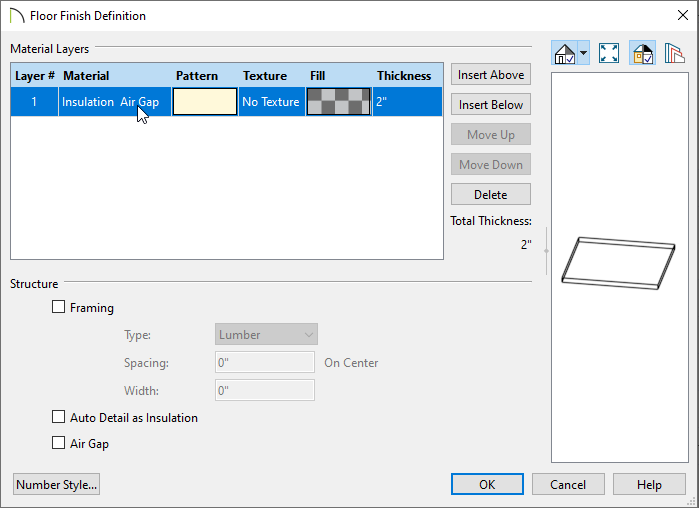Close the Floor Finish Definition dialog
The image size is (699, 508).
coord(683,15)
